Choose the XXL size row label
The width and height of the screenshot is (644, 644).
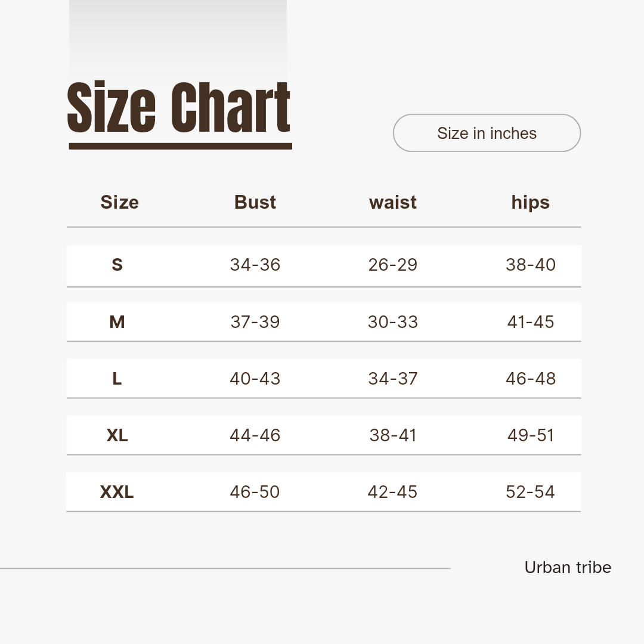tap(117, 492)
